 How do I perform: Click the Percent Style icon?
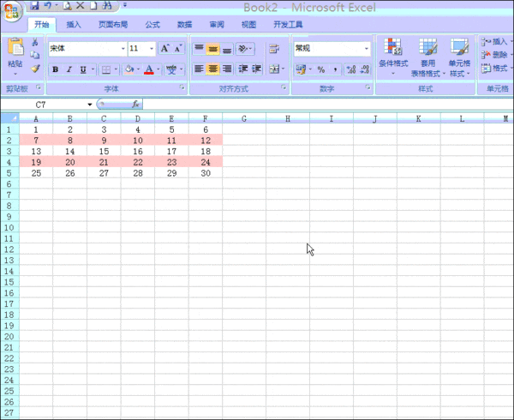[320, 69]
